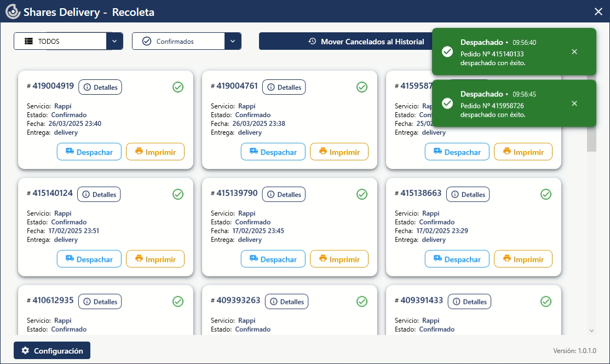Viewport: 610px width, 364px height.
Task: Click order number 409393263 text
Action: point(238,300)
